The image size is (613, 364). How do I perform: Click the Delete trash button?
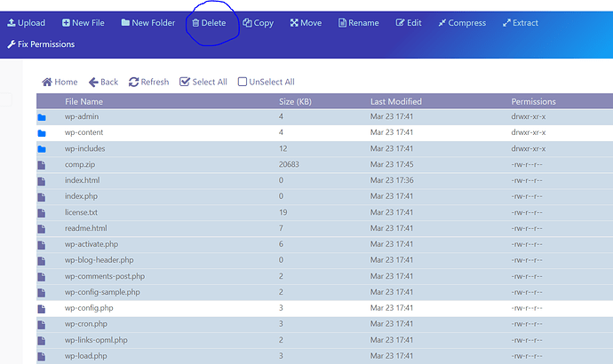pos(209,23)
